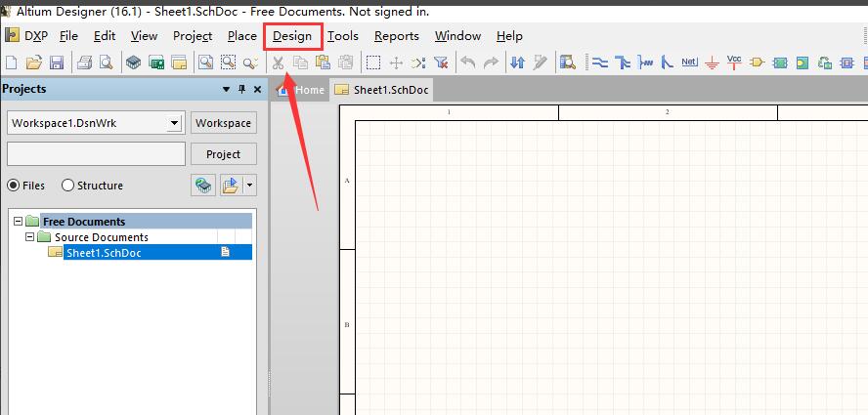Image resolution: width=868 pixels, height=415 pixels.
Task: Copy selection using the copy icon
Action: (x=300, y=62)
